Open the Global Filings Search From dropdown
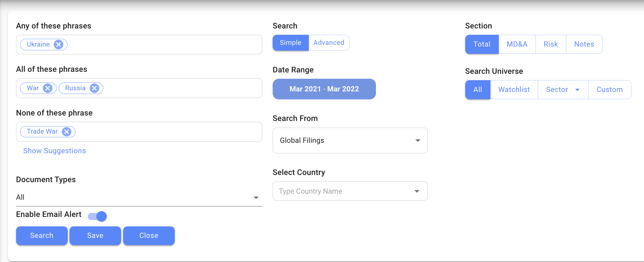 click(350, 140)
